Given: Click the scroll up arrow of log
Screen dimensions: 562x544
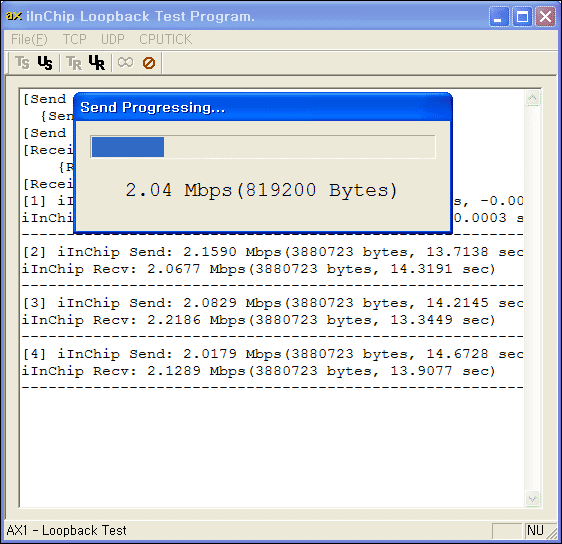Looking at the screenshot, I should click(533, 98).
